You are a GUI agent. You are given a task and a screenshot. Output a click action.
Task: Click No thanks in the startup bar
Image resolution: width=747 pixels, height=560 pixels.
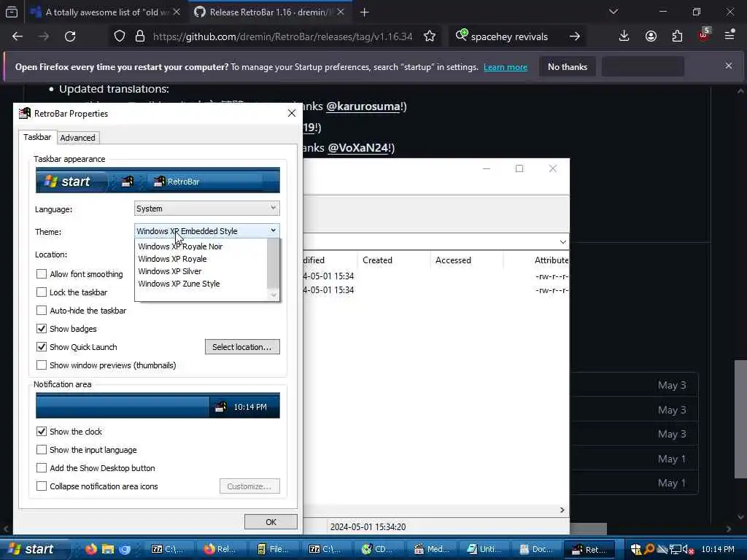[x=568, y=66]
